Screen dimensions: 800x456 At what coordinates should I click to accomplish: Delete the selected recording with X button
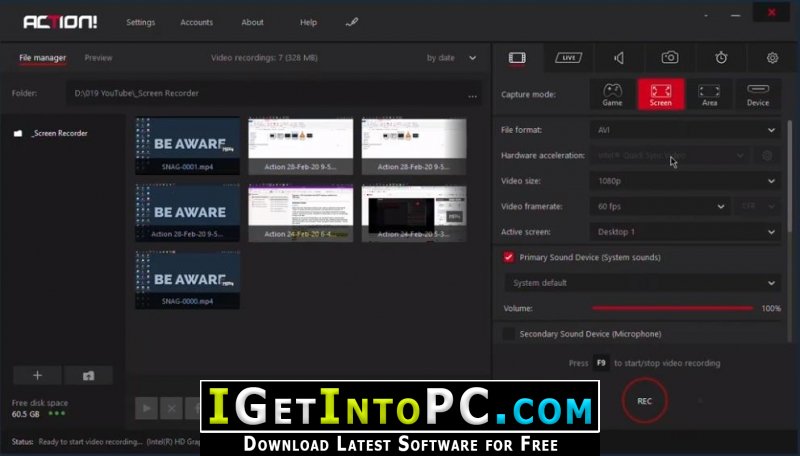[x=171, y=408]
